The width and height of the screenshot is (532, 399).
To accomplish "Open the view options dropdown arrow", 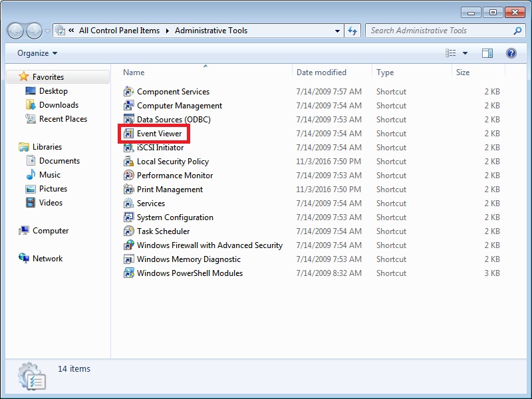I will click(465, 53).
